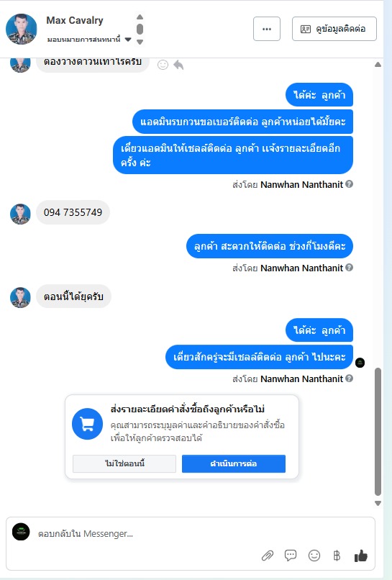392x580 pixels.
Task: Click the baht payment request icon
Action: [337, 556]
